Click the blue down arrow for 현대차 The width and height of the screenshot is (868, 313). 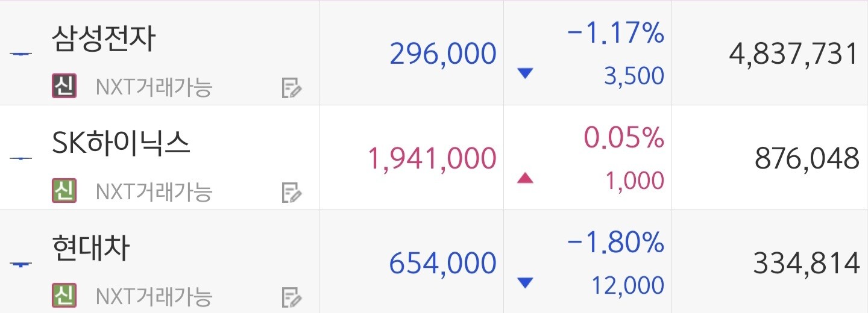click(x=526, y=282)
